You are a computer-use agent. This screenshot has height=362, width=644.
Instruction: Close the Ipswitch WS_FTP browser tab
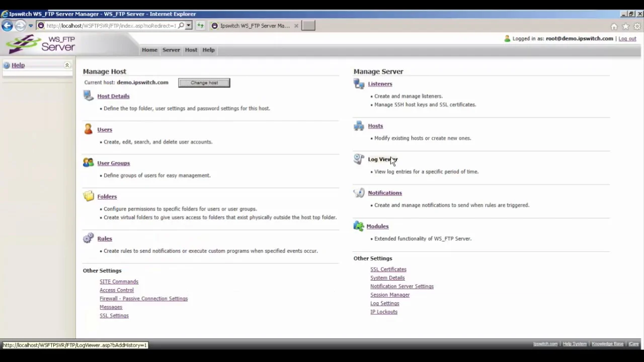(x=296, y=26)
